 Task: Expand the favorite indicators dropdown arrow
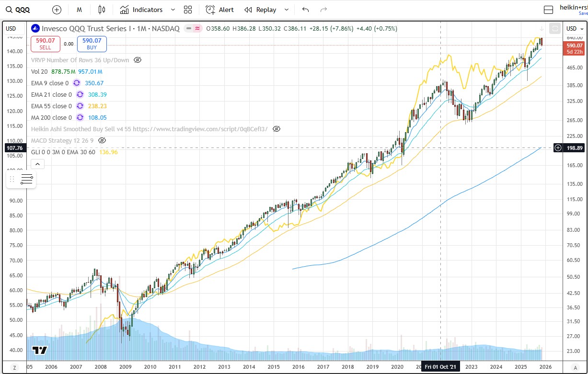tap(173, 10)
